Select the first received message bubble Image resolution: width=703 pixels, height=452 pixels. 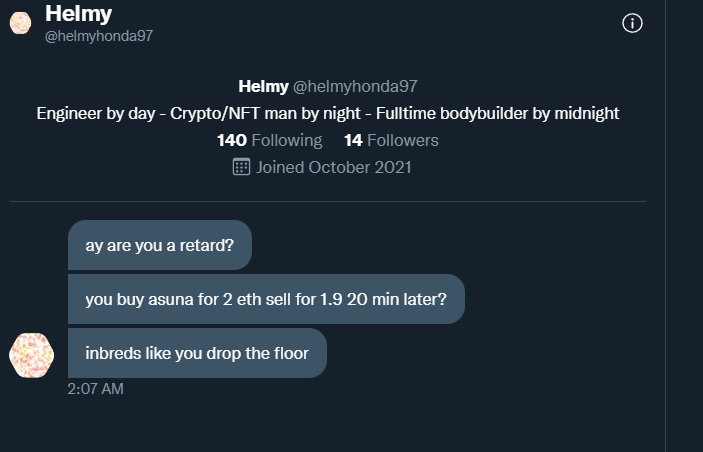pos(160,245)
